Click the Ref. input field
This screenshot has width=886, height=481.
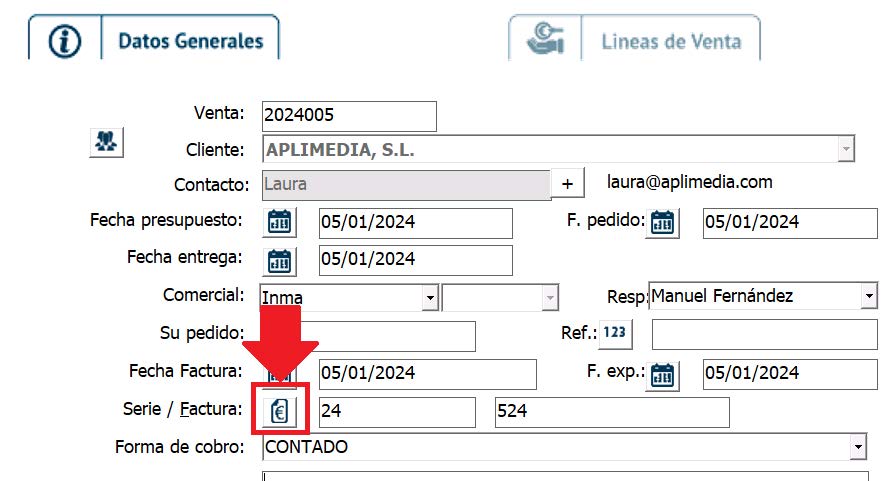tap(763, 335)
